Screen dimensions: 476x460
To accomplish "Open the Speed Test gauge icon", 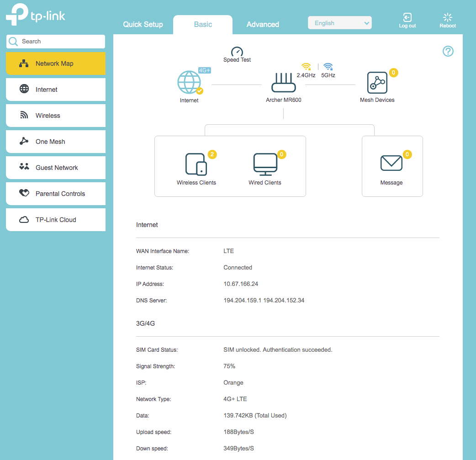I will click(x=237, y=51).
